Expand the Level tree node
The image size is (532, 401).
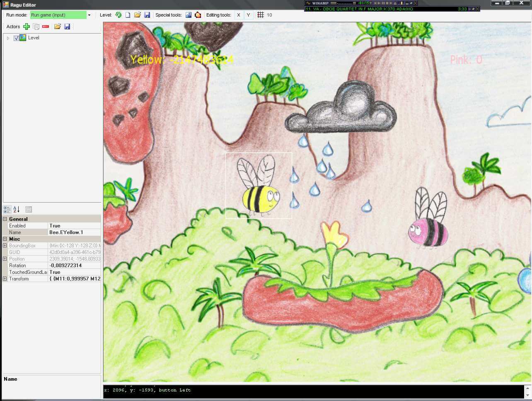[8, 38]
